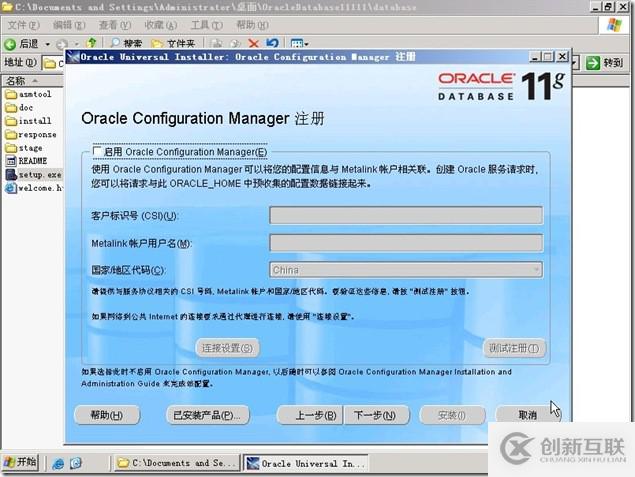The width and height of the screenshot is (635, 477).
Task: Open the 编辑 (Edit) menu in Explorer
Action: click(x=69, y=25)
